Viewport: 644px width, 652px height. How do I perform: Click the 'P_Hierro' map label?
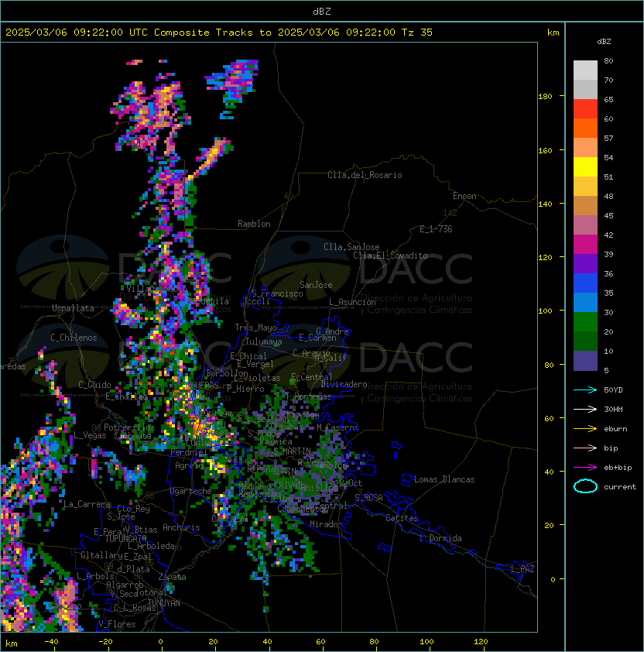pyautogui.click(x=245, y=389)
